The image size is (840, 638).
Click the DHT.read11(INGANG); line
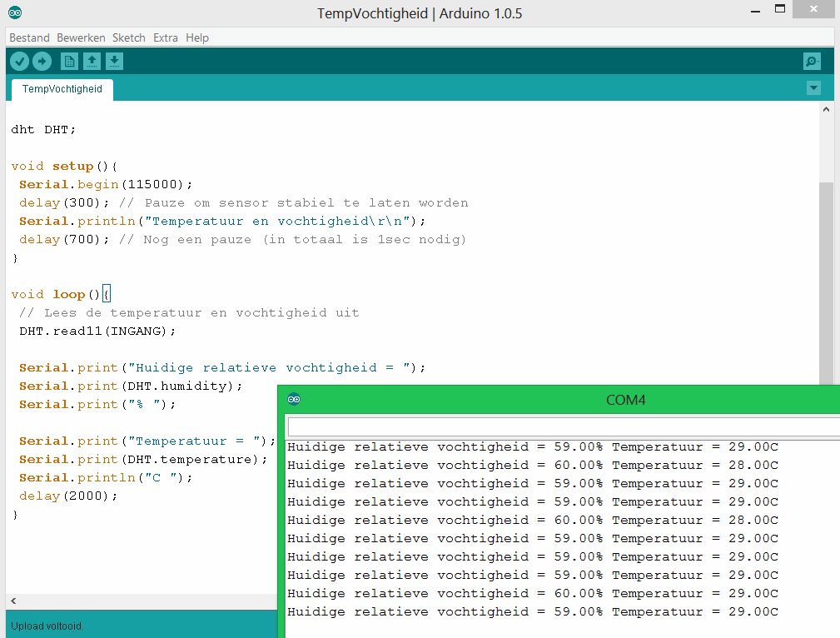(x=97, y=331)
